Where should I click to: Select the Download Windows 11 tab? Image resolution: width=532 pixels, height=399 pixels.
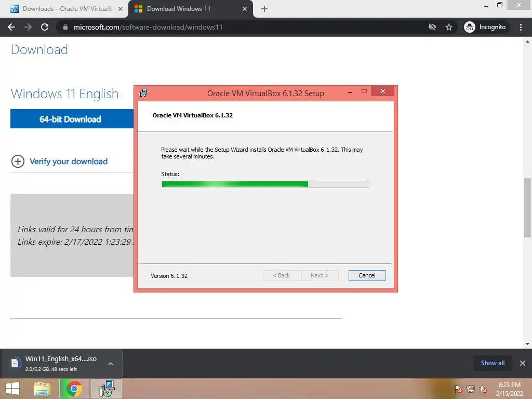coord(190,9)
